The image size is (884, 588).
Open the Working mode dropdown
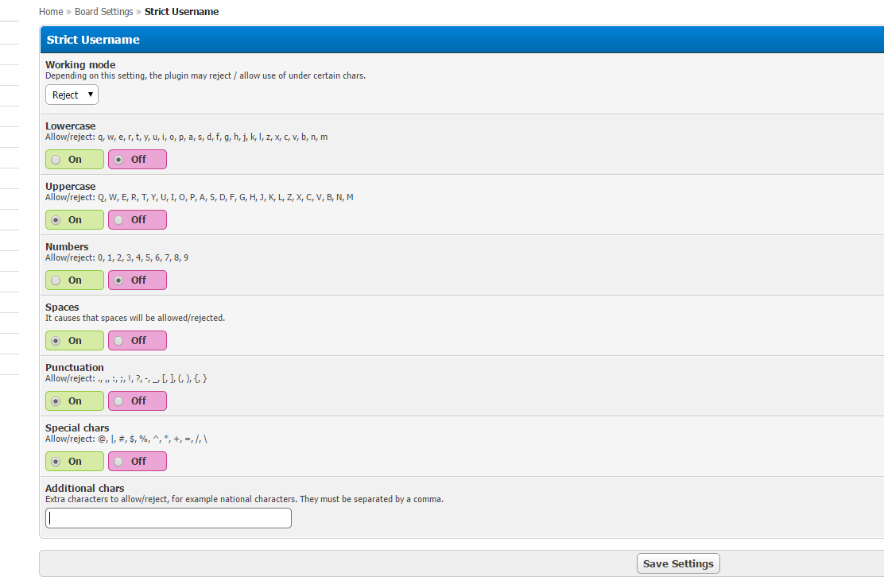click(x=72, y=95)
